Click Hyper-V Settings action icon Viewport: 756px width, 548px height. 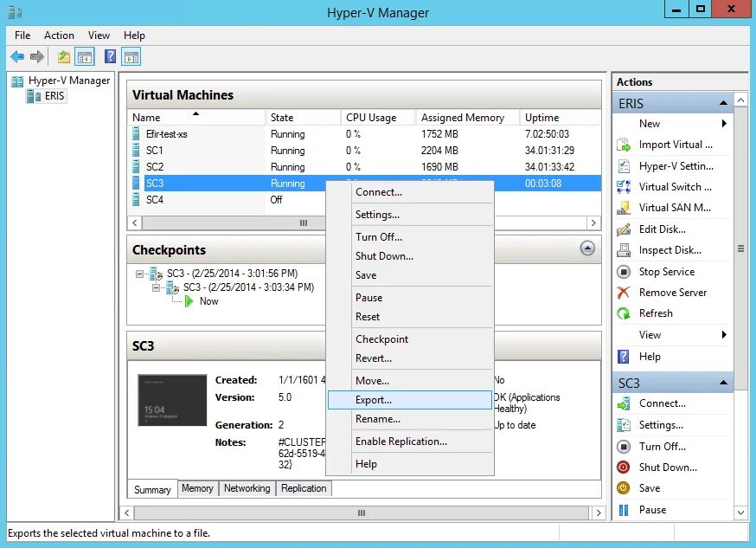(624, 166)
